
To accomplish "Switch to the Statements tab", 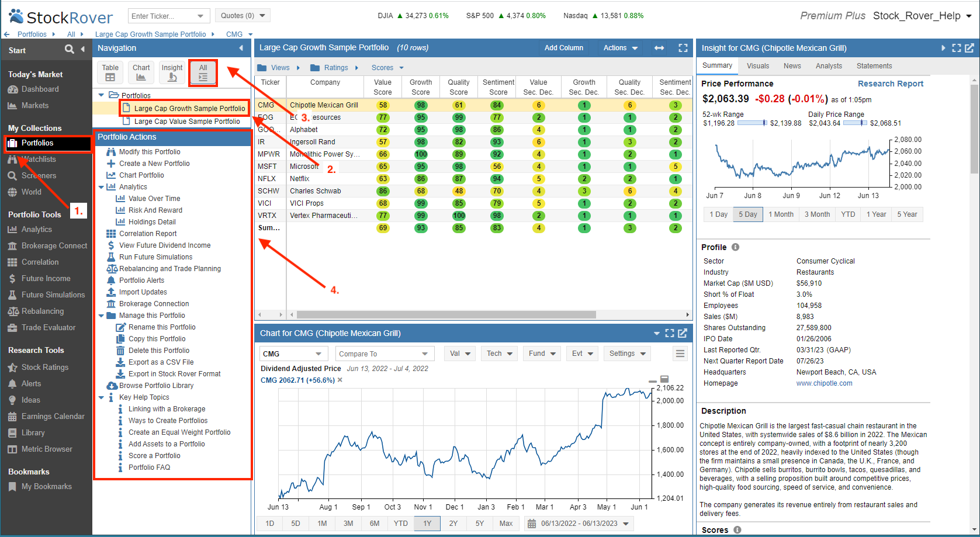I will coord(874,66).
